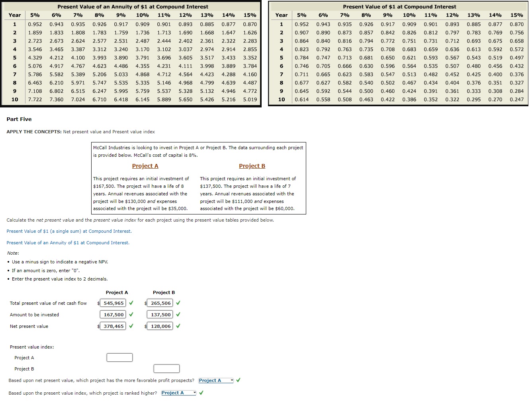
Task: Click the green checkmark beside 265,506
Action: pyautogui.click(x=178, y=303)
